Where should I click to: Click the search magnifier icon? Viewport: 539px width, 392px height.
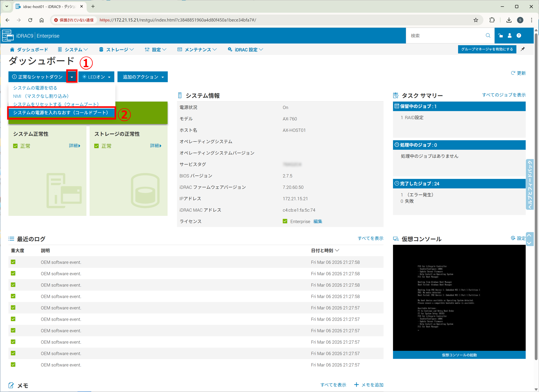488,36
